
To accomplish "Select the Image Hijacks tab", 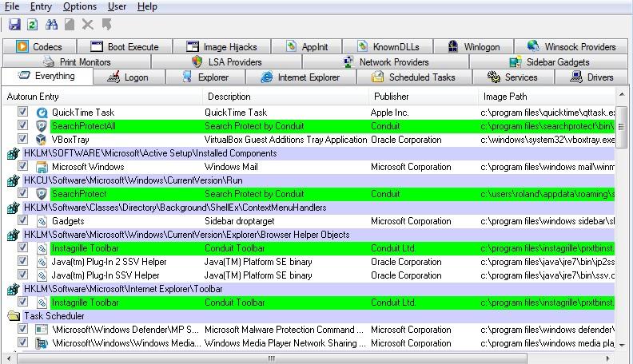I will 222,47.
